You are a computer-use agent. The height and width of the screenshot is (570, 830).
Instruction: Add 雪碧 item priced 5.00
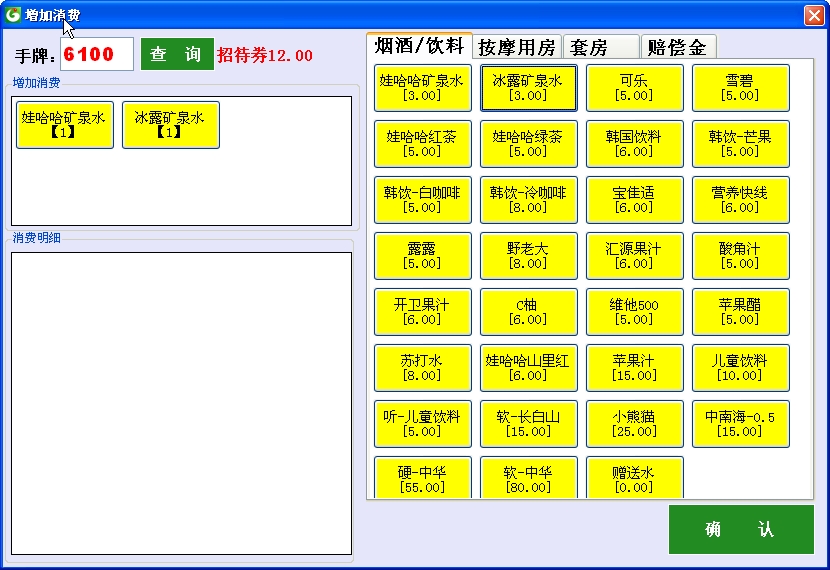pos(740,88)
